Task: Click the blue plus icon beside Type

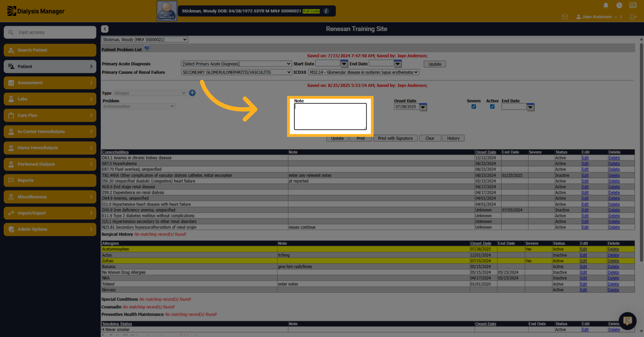Action: [192, 93]
